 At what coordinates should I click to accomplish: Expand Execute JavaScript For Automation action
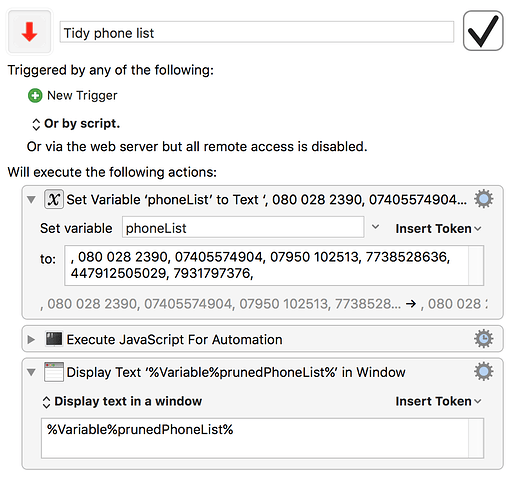coord(31,340)
